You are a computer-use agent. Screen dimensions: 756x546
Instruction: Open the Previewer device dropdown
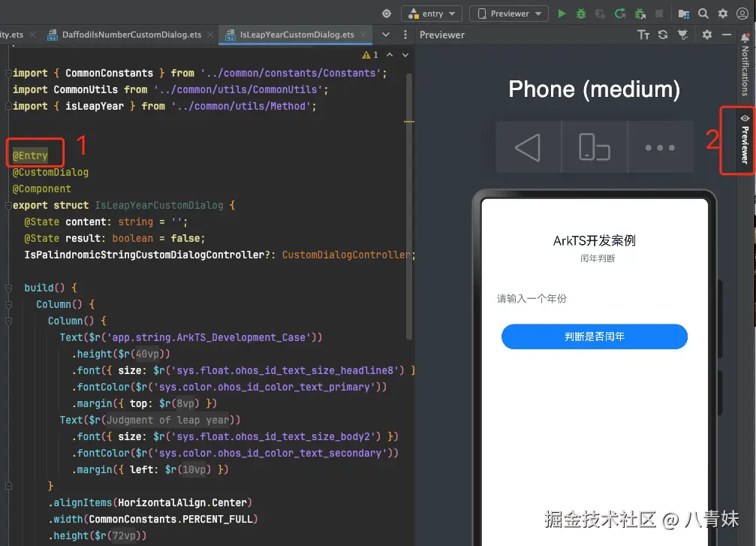tap(509, 14)
